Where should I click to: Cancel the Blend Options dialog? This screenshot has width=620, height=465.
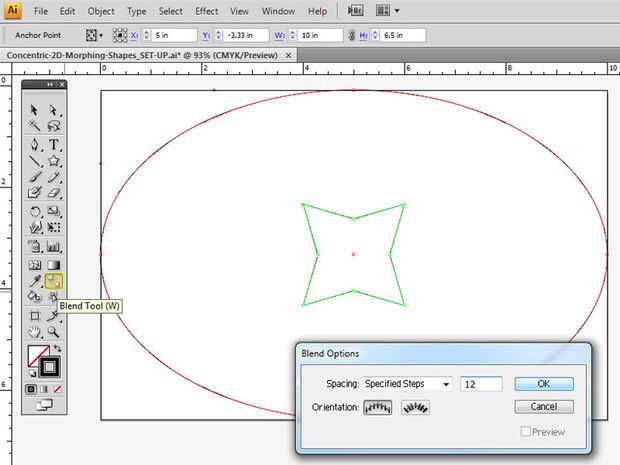click(543, 407)
